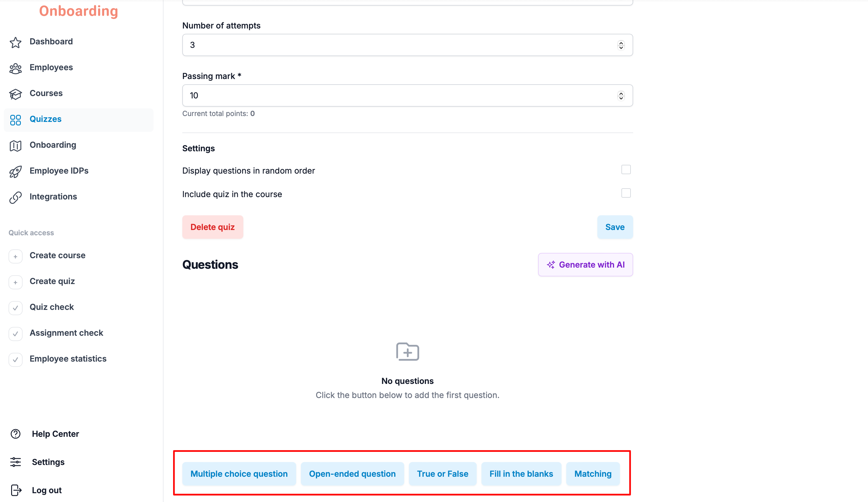Click the Quiz check checkmark icon
The height and width of the screenshot is (502, 868).
pos(16,308)
